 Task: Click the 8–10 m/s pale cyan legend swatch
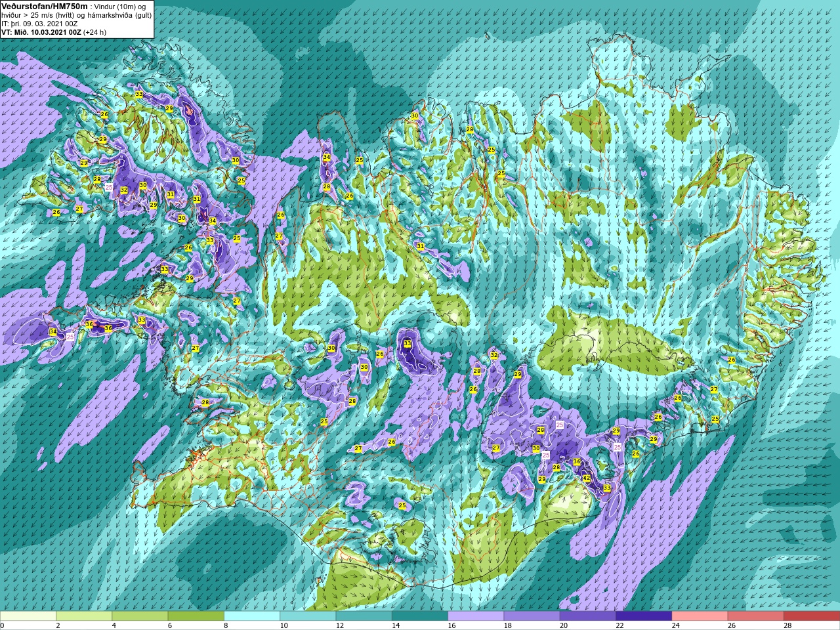click(252, 616)
